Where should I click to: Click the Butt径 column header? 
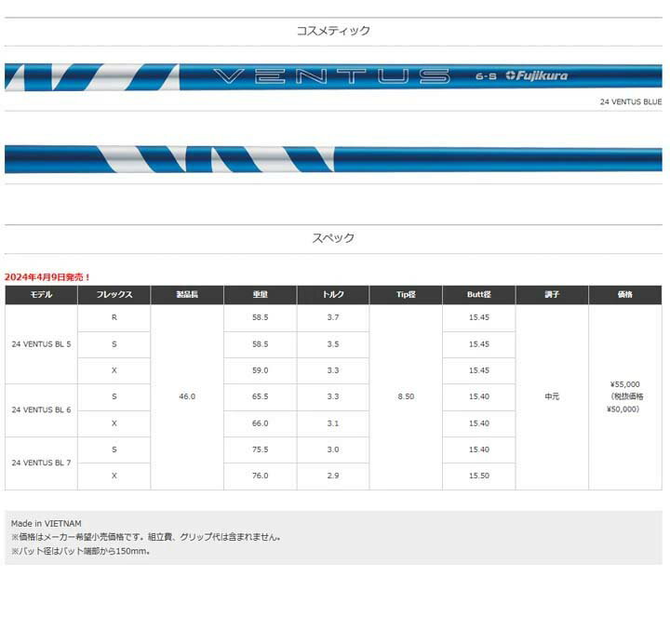tap(479, 295)
